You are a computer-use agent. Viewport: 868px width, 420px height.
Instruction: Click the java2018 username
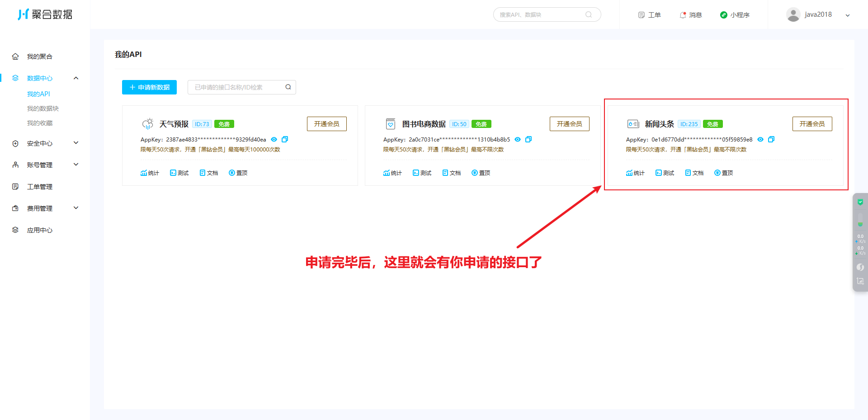(x=818, y=14)
